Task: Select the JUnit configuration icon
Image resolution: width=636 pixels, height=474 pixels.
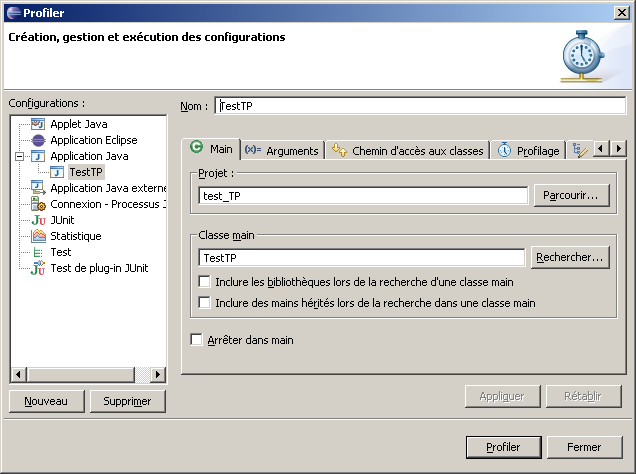Action: (38, 220)
